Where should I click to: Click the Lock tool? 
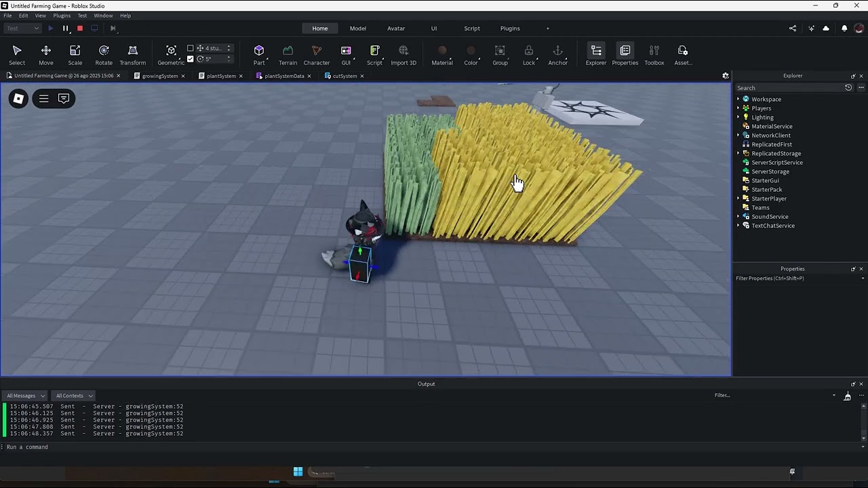pos(529,54)
